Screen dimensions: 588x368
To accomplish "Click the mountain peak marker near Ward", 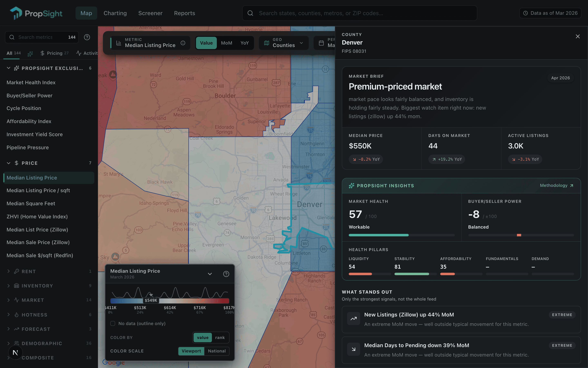I will point(113,74).
